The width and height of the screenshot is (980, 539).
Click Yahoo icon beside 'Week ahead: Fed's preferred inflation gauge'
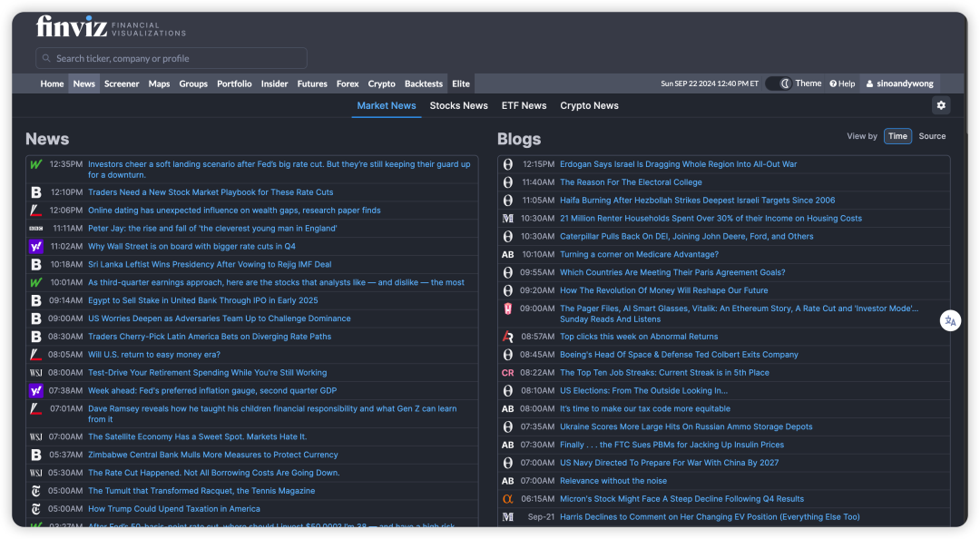click(36, 391)
